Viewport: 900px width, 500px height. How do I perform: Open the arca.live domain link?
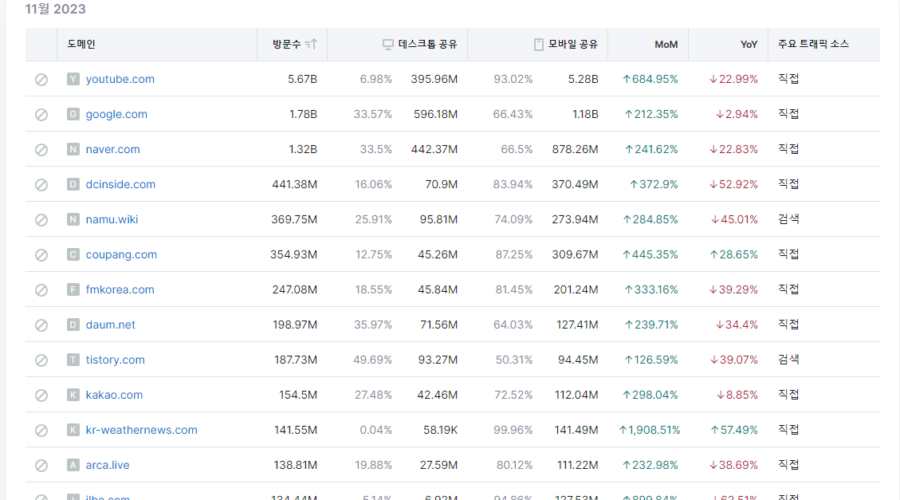point(107,464)
